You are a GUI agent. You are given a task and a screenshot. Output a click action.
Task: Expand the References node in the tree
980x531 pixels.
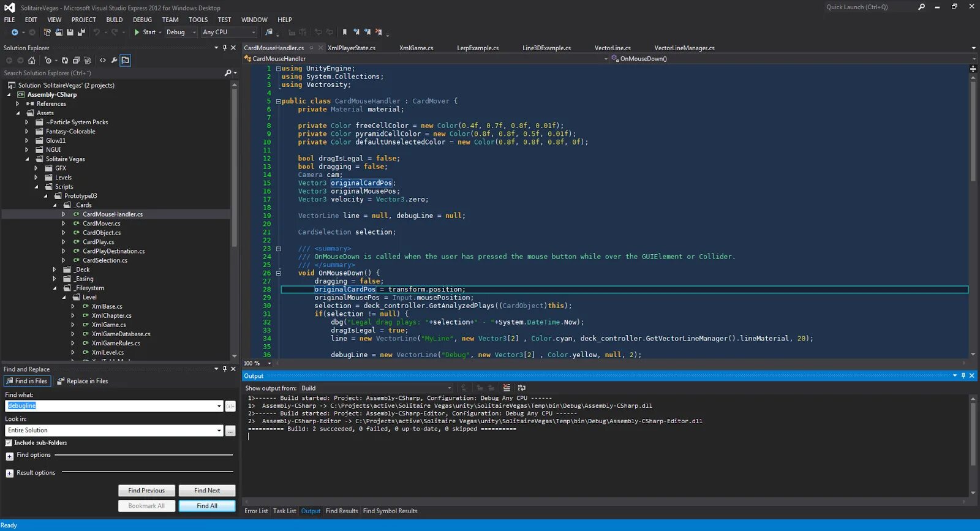18,104
